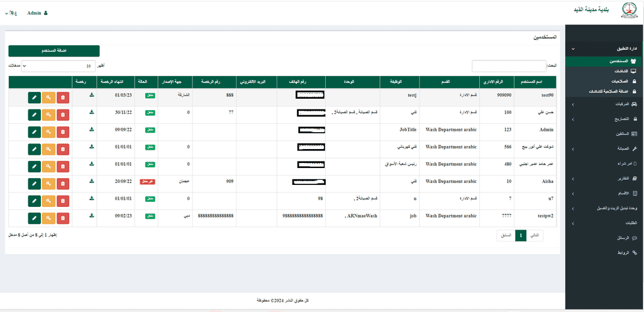Expand the المركبات sidebar menu

[604, 104]
